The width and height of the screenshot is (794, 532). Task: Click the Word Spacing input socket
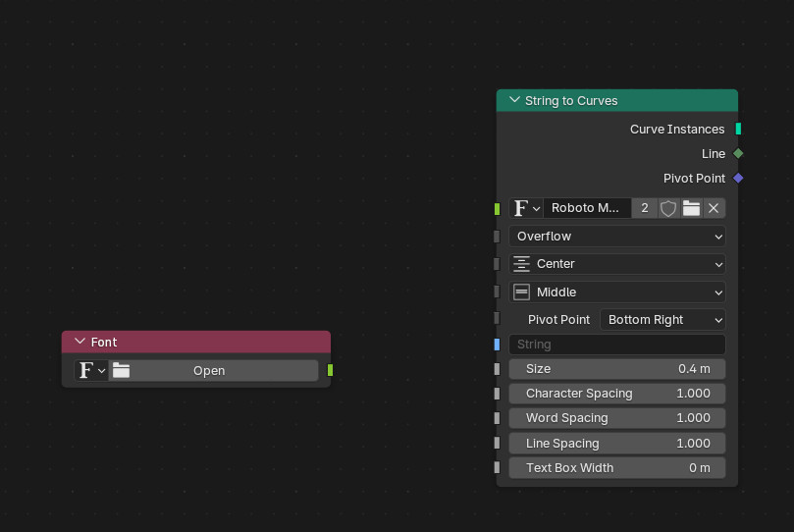click(497, 418)
